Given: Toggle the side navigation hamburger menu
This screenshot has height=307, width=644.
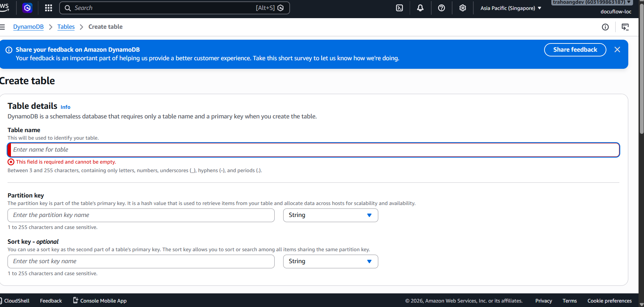Looking at the screenshot, I should pos(2,27).
